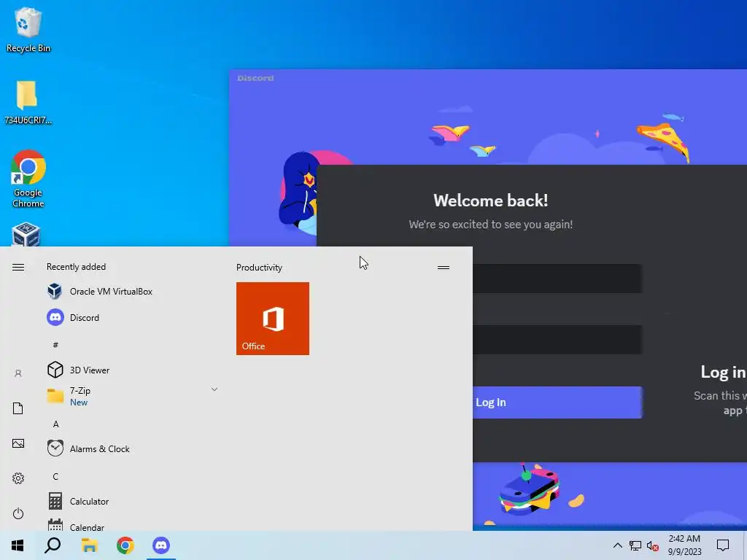Screen dimensions: 747x560
Task: Open File Explorer from taskbar
Action: 89,545
